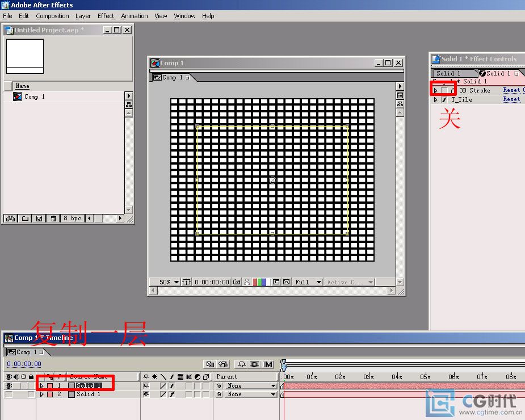Screen dimensions: 525x420
Task: Open the Composition menu
Action: coord(52,16)
